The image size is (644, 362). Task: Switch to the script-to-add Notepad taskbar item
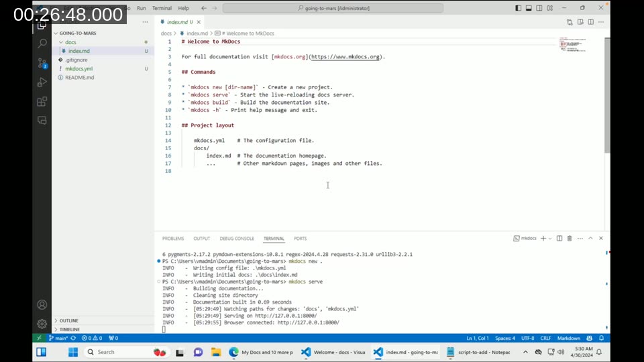(479, 352)
